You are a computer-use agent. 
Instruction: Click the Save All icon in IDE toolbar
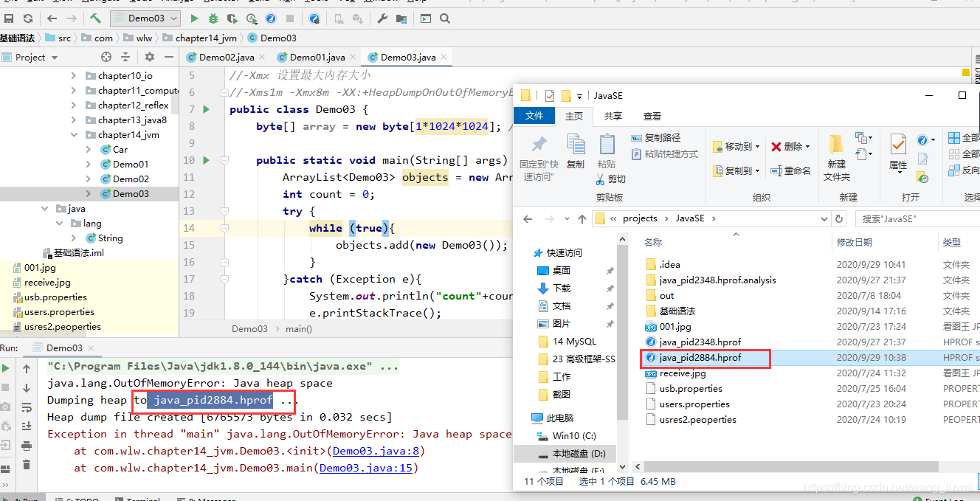point(8,18)
